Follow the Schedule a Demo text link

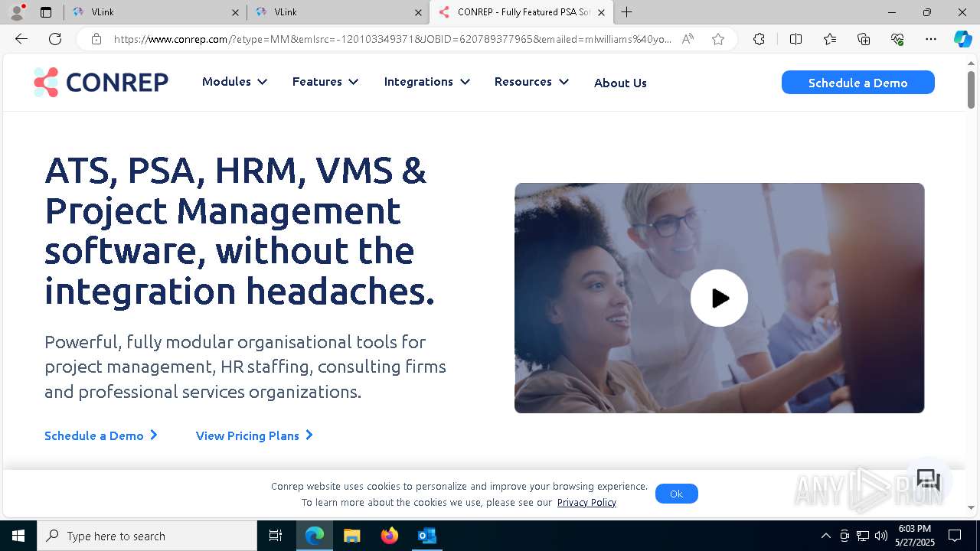click(101, 435)
